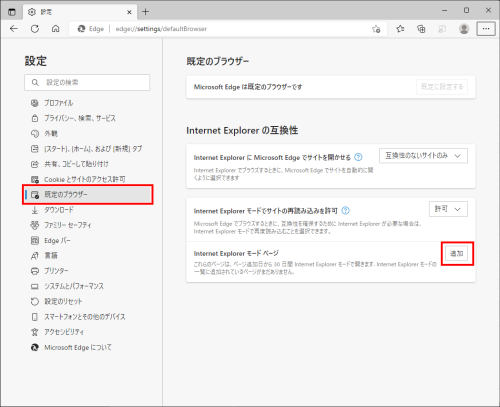
Task: Open the Favorites star list icon
Action: (400, 29)
